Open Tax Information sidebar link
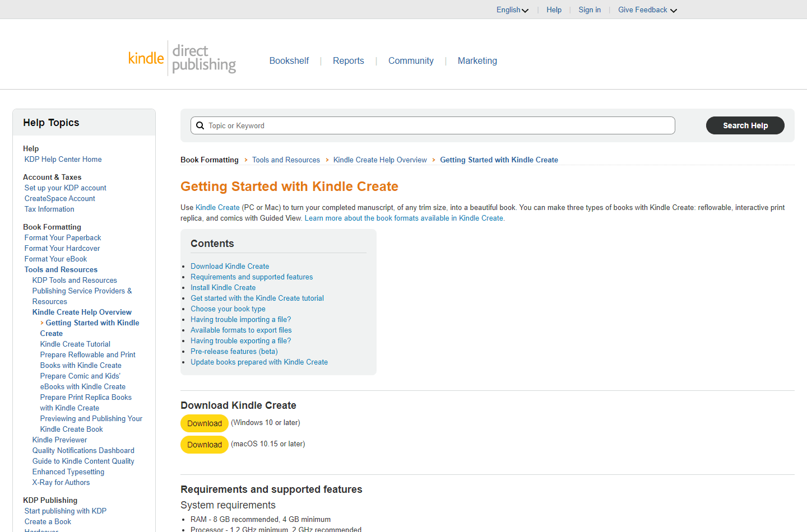 coord(49,209)
